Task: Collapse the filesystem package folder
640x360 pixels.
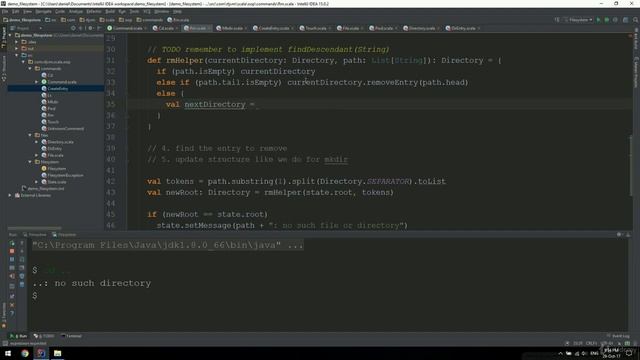Action: point(30,162)
